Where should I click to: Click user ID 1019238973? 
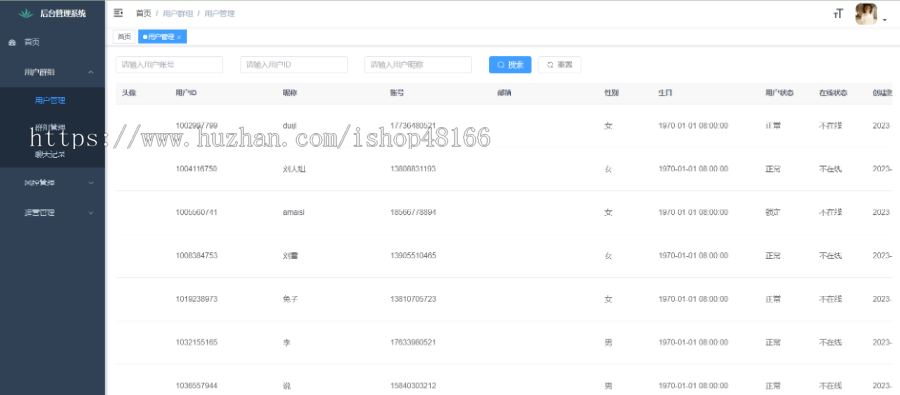(196, 299)
